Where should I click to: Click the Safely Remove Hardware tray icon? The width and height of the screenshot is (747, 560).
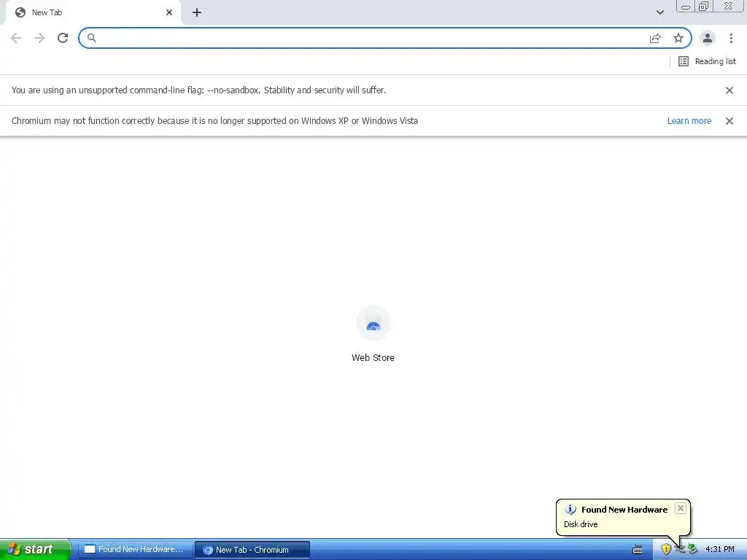pos(693,549)
